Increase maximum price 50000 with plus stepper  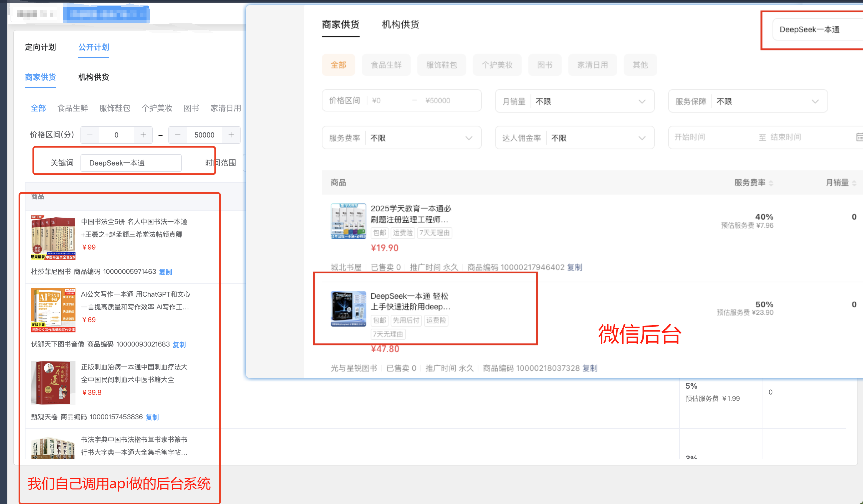[x=231, y=135]
